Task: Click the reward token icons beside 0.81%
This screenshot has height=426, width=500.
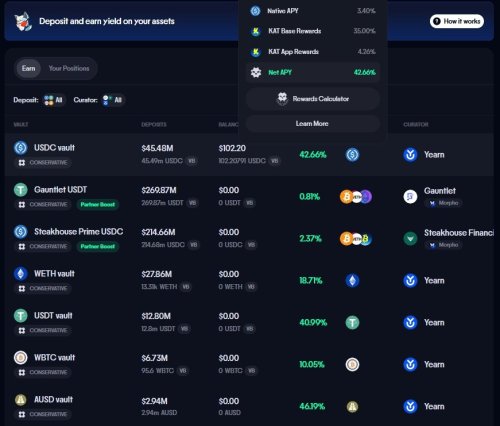Action: (356, 197)
